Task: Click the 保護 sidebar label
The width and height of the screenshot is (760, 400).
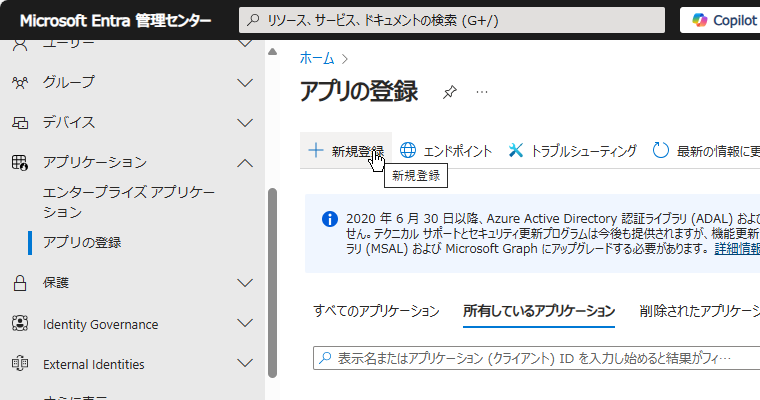Action: (56, 283)
